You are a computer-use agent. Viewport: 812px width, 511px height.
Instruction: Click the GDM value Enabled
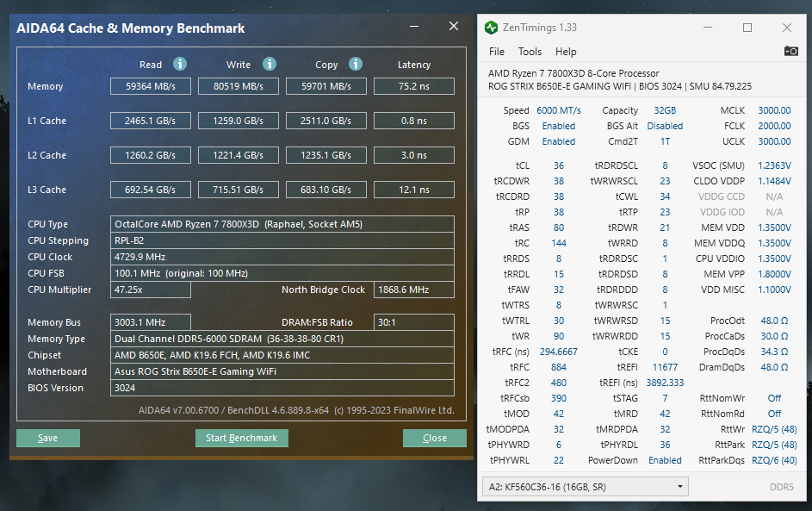coord(559,141)
